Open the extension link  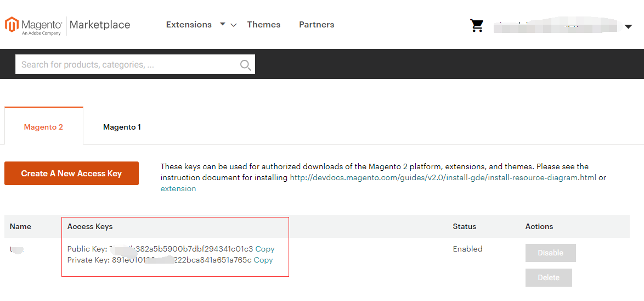point(178,189)
